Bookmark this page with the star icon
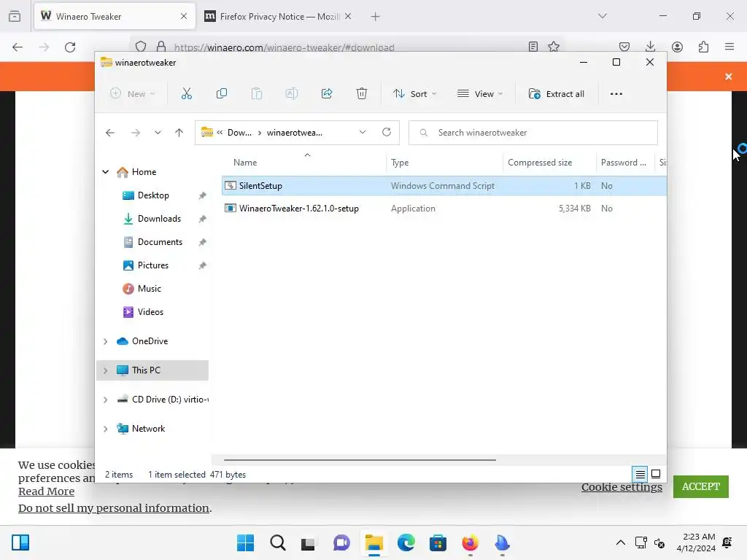Viewport: 747px width, 560px height. click(x=554, y=47)
